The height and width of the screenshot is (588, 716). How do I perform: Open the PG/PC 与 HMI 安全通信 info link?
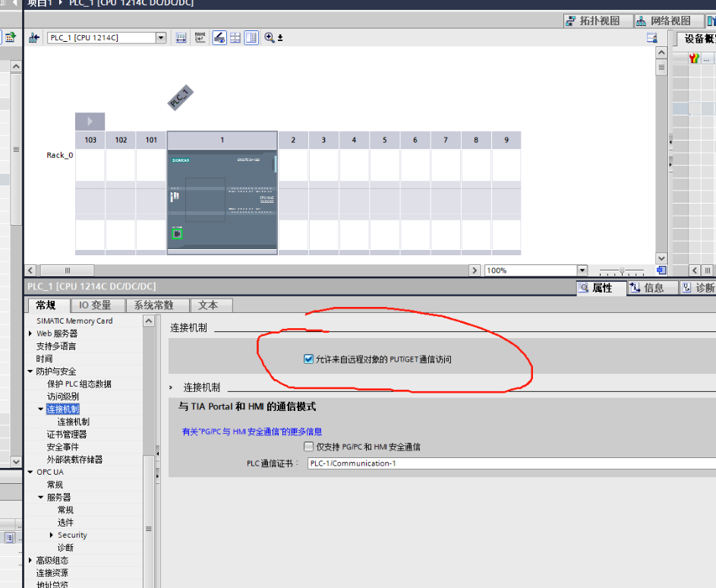coord(251,432)
